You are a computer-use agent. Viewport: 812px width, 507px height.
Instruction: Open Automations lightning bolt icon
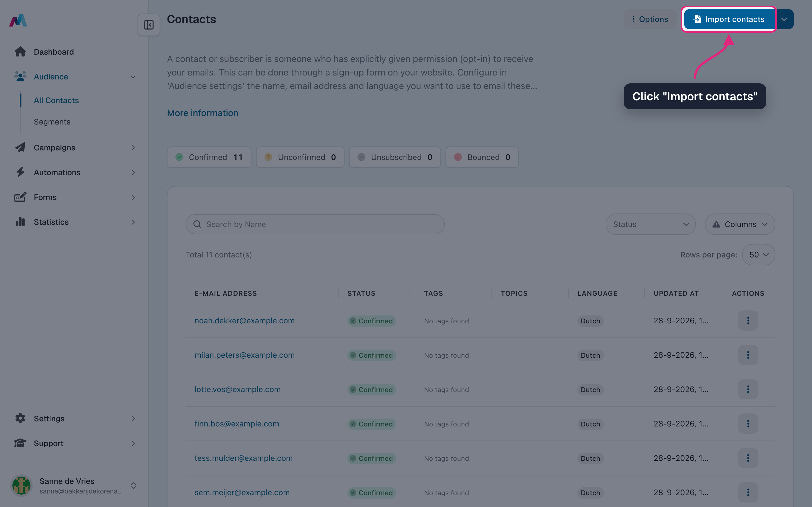tap(20, 172)
